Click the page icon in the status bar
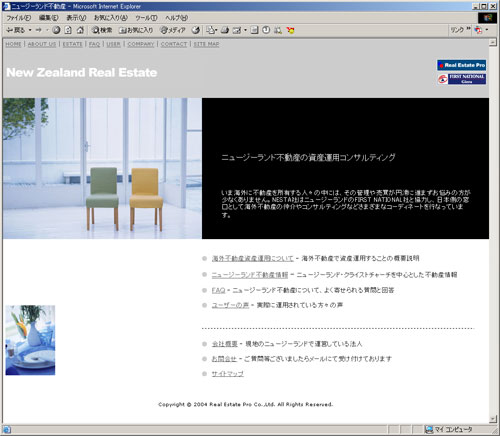This screenshot has height=436, width=500. [x=7, y=429]
